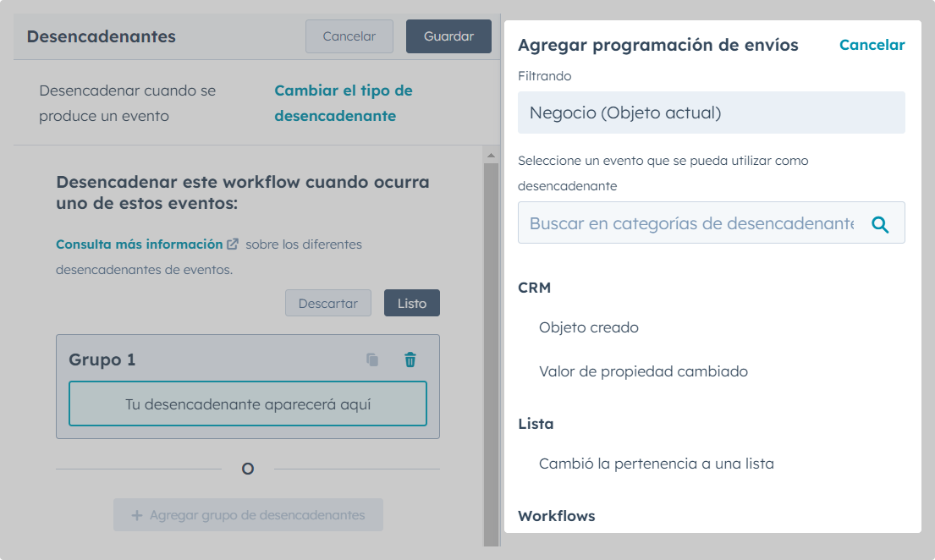
Task: Focus the Buscar en categorías search field
Action: [691, 223]
